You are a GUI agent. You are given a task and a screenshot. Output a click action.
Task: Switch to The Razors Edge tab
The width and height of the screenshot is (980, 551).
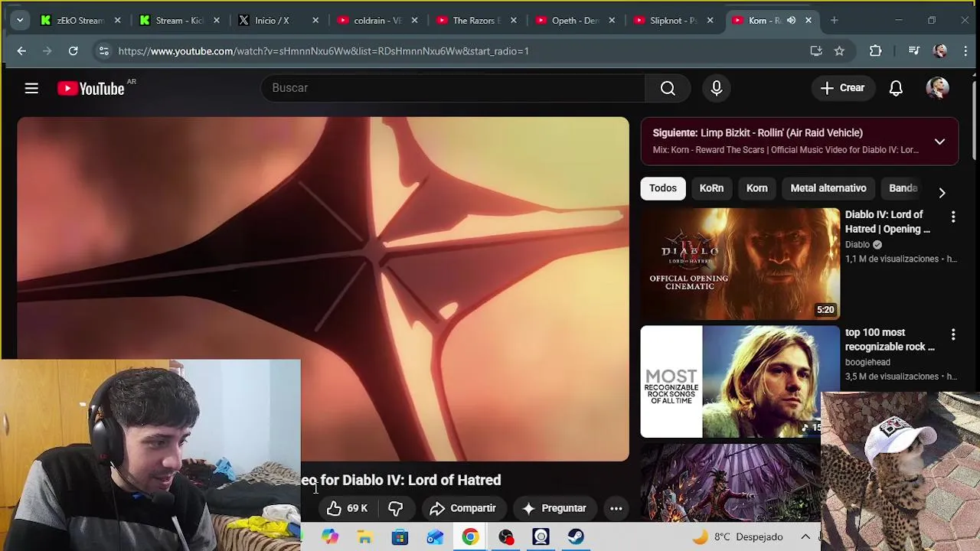475,21
